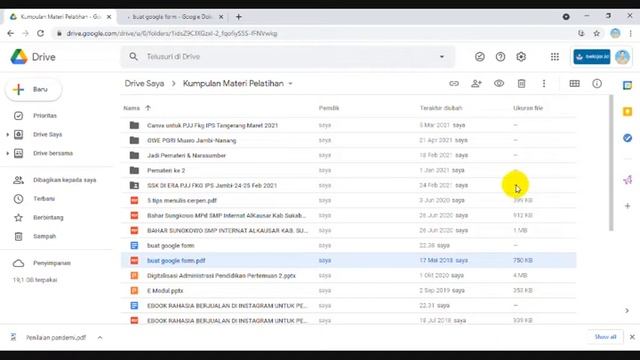The width and height of the screenshot is (640, 360).
Task: Open Google Calendar side panel icon
Action: pos(627,85)
